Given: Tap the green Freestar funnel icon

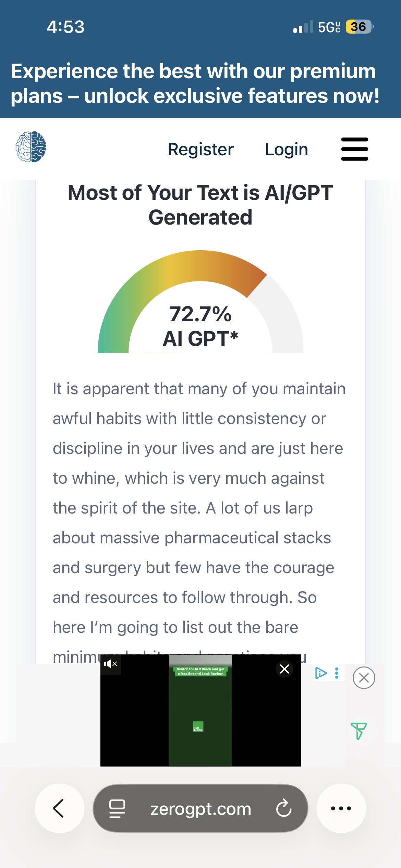Looking at the screenshot, I should pyautogui.click(x=359, y=731).
